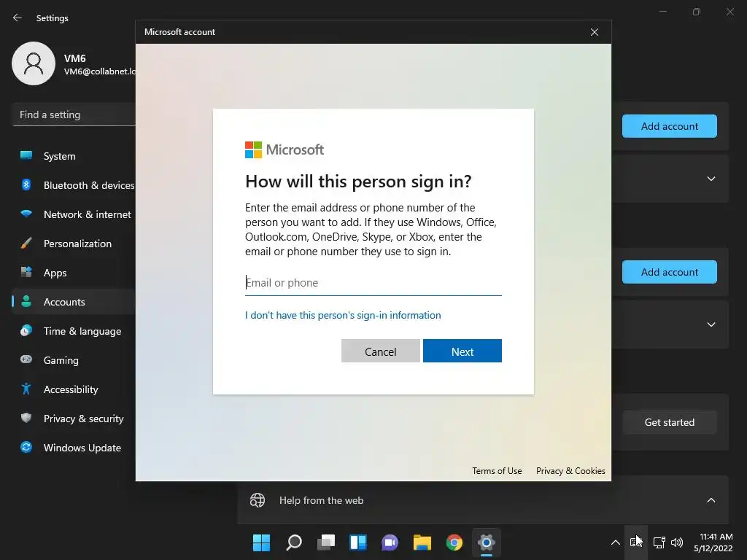Click the VM6 profile avatar

(34, 63)
